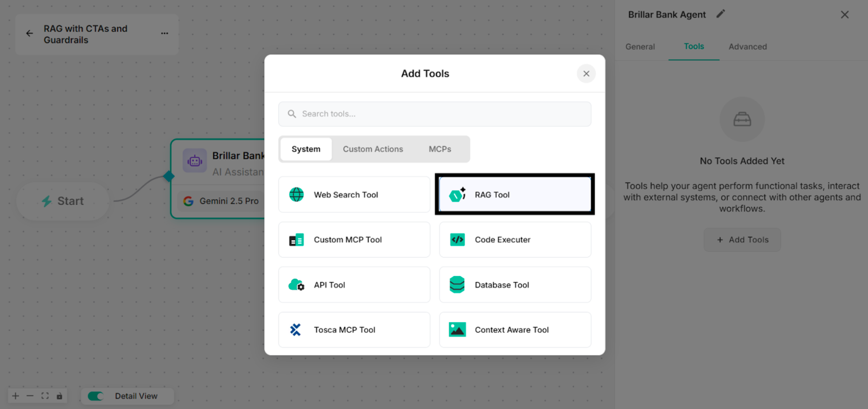Toggle canvas lock in bottom toolbar
868x409 pixels.
pyautogui.click(x=60, y=396)
